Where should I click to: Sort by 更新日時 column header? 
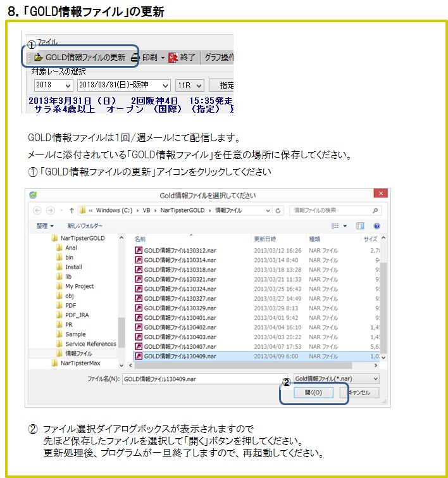265,239
